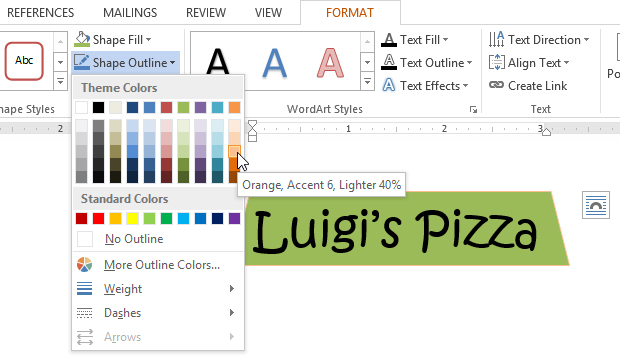
Task: Go to next row in the WordArt gallery
Action: coord(367,62)
